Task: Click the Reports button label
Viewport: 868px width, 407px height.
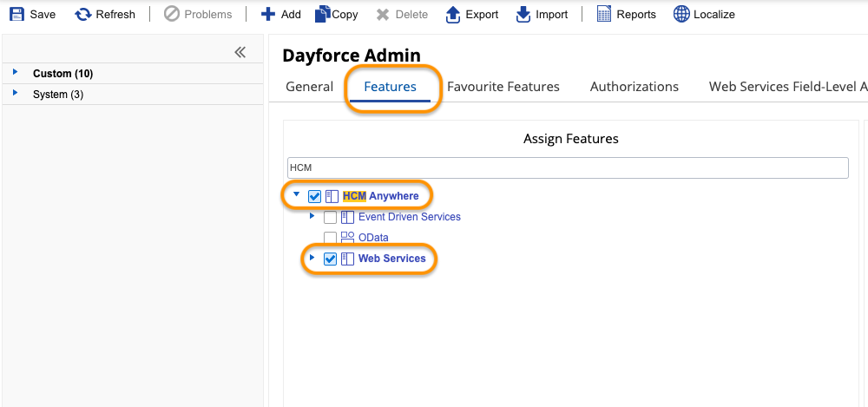Action: 636,15
